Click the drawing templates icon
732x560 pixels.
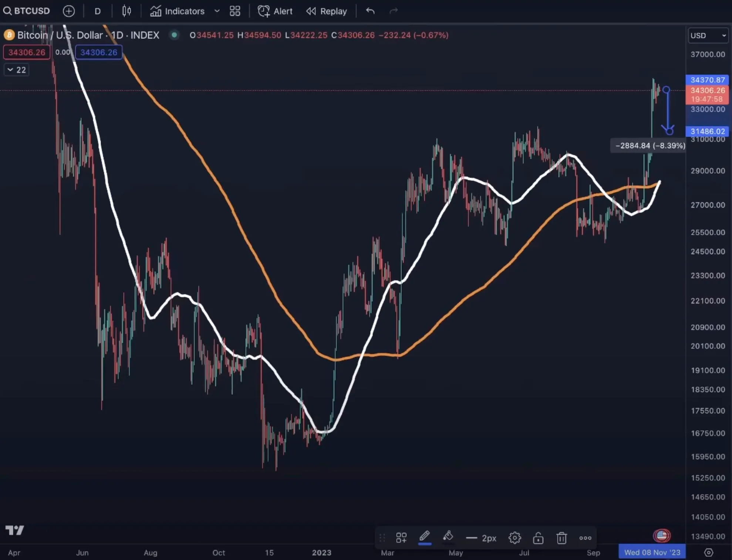tap(401, 538)
